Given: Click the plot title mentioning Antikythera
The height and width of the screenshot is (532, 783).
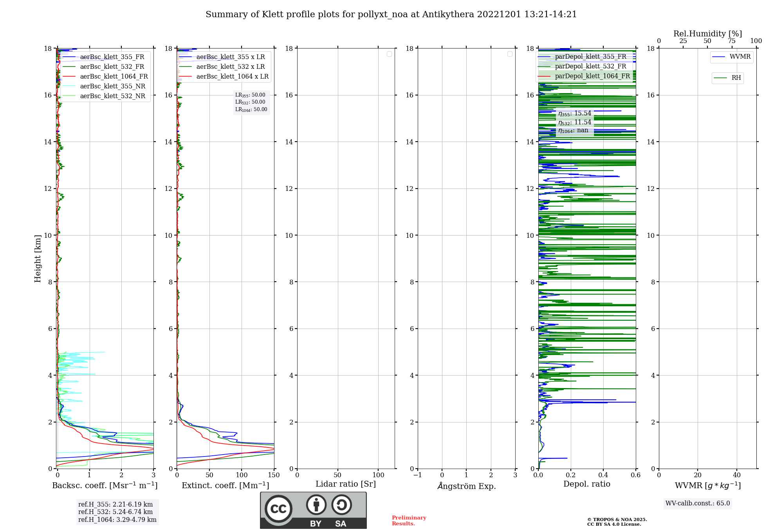Looking at the screenshot, I should (391, 14).
